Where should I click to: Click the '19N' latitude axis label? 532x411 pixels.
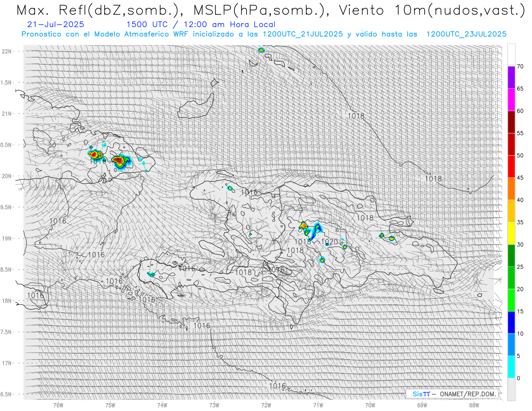coord(7,238)
